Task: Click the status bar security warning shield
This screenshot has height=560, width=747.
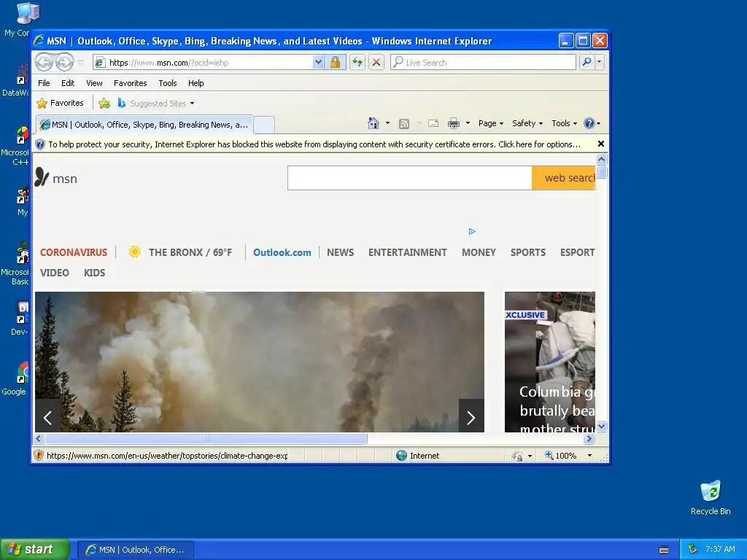Action: (39, 455)
